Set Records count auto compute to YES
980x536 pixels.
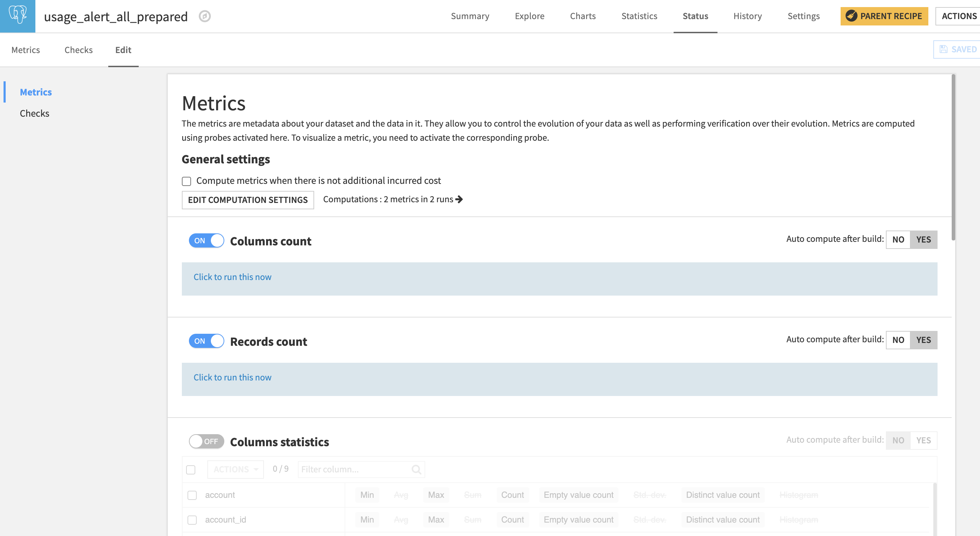coord(924,340)
